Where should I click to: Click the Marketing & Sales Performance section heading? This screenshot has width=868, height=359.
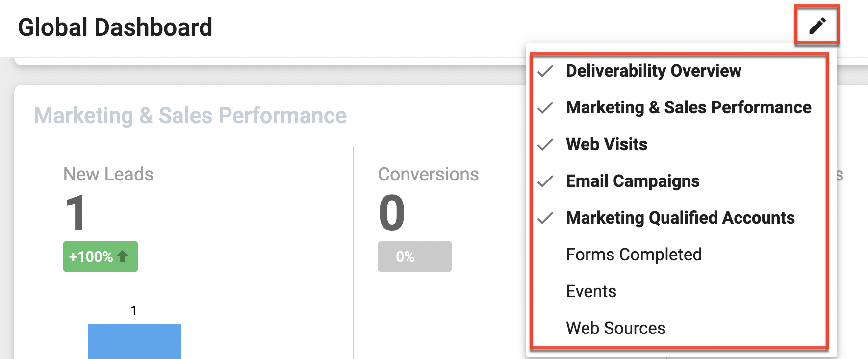click(x=190, y=116)
